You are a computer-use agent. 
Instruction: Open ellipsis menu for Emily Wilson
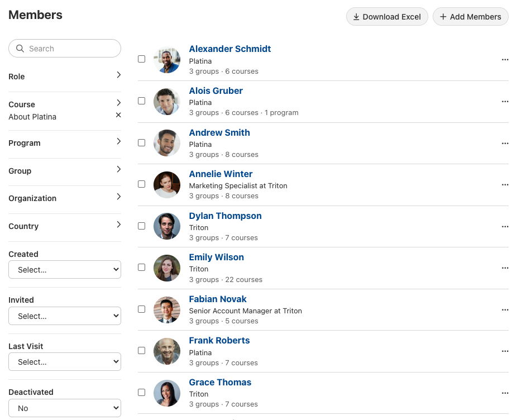pyautogui.click(x=505, y=268)
